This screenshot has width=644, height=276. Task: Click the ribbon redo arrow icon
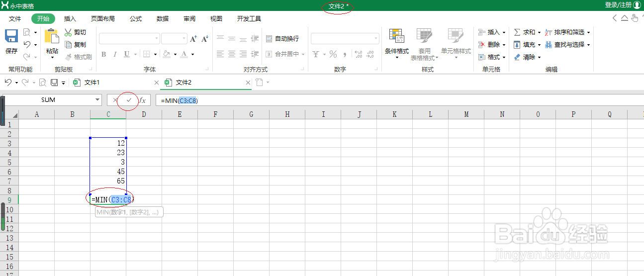click(x=27, y=57)
